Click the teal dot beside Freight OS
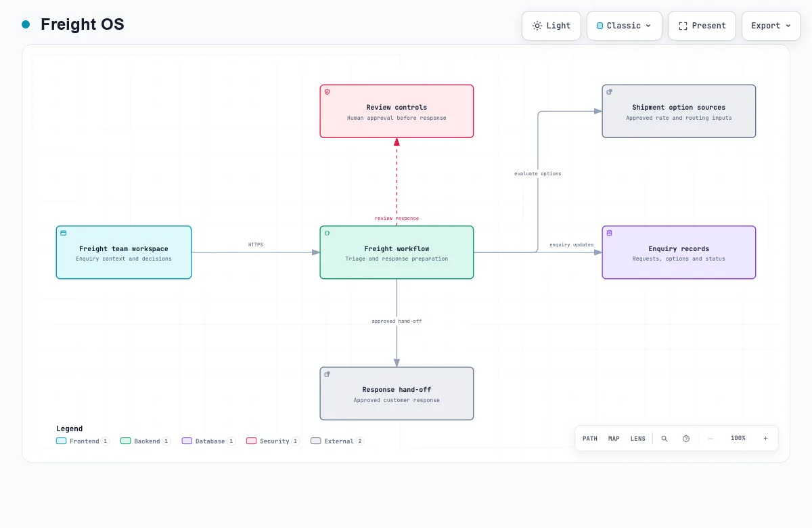 coord(26,24)
